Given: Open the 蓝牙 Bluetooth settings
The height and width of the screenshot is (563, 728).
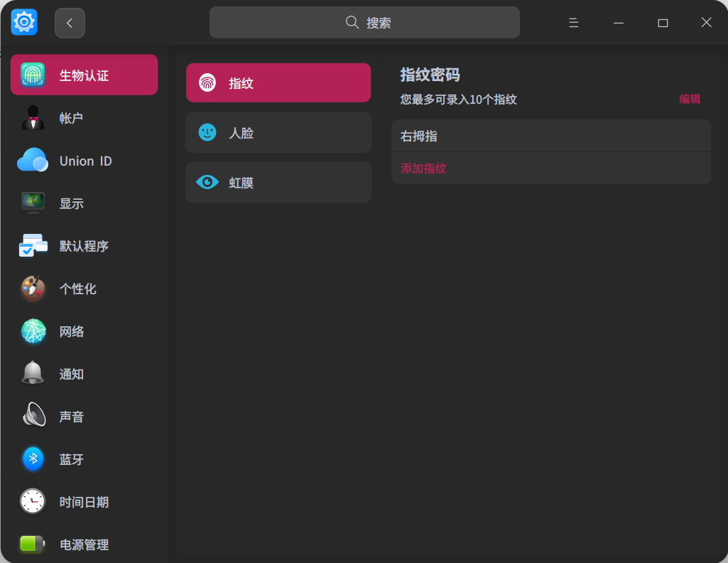Looking at the screenshot, I should tap(71, 459).
